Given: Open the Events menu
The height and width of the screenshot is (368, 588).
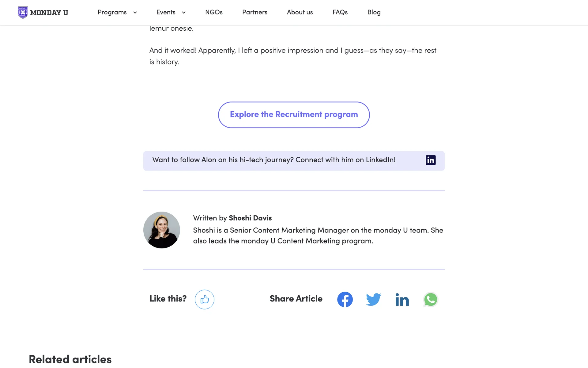Looking at the screenshot, I should pyautogui.click(x=166, y=12).
